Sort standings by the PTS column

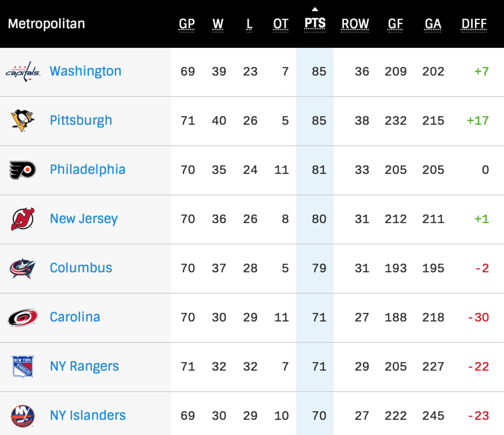(x=315, y=24)
